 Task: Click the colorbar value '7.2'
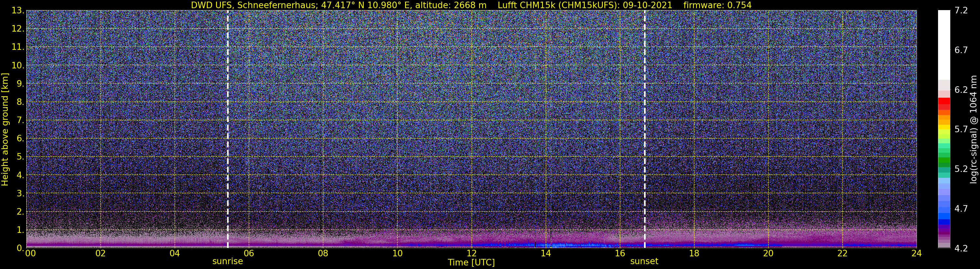(961, 11)
